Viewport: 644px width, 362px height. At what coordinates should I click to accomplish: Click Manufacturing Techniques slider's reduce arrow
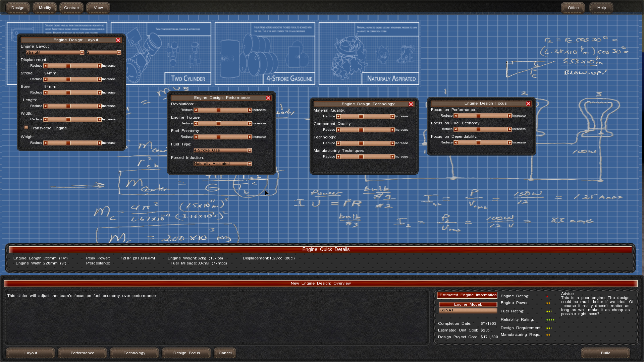tap(338, 157)
